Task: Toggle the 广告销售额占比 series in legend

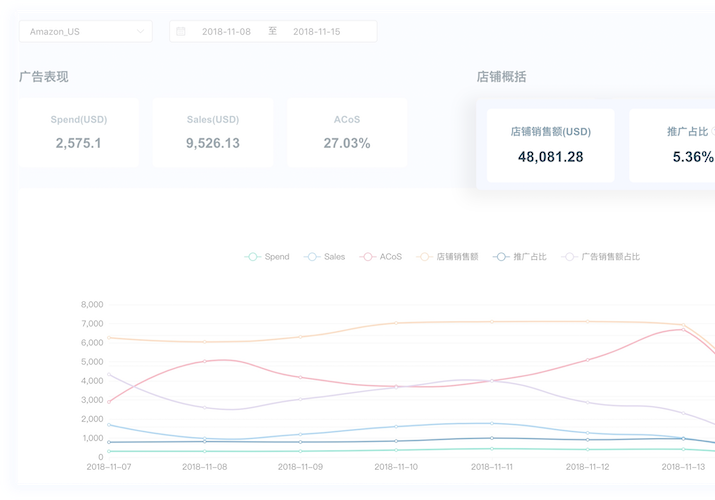Action: (x=601, y=257)
